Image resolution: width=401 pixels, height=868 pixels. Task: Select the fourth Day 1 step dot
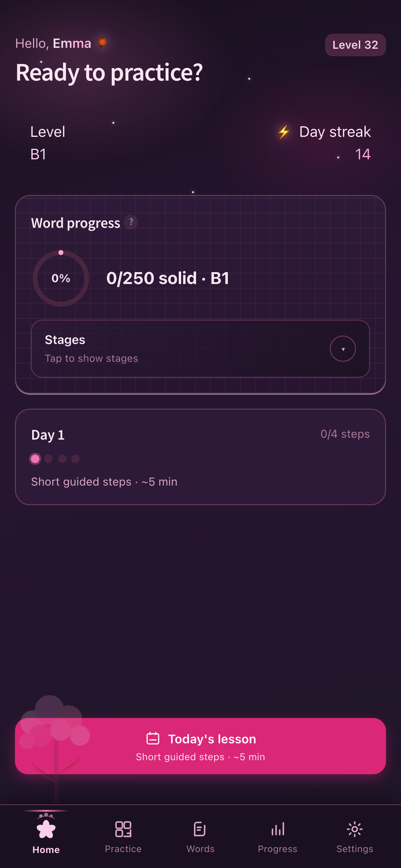pos(75,459)
